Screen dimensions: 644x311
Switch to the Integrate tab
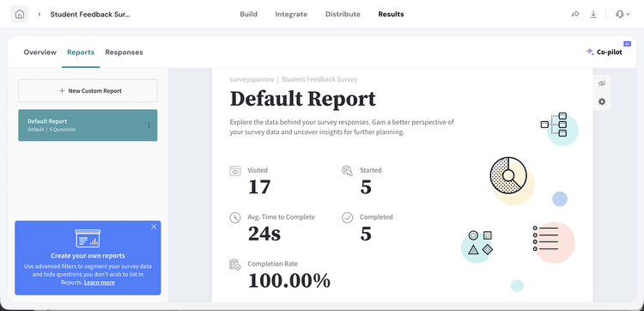tap(291, 15)
